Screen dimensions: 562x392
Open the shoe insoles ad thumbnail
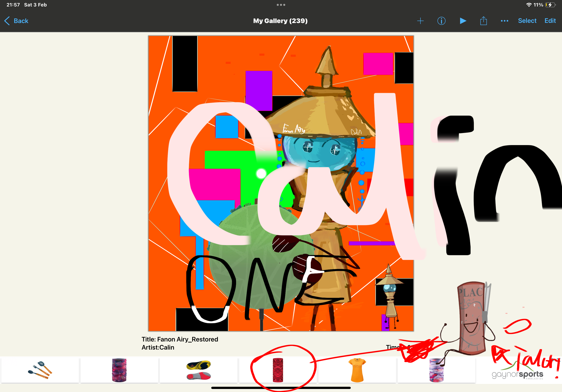point(198,370)
